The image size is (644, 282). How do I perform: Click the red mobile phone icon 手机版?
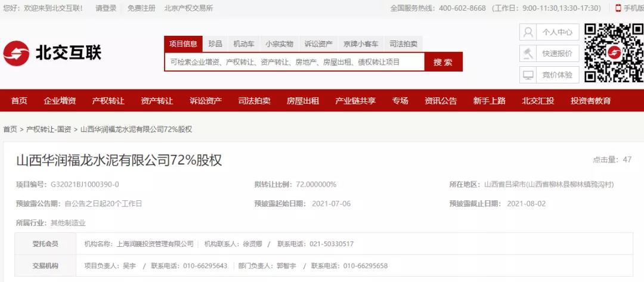618,8
